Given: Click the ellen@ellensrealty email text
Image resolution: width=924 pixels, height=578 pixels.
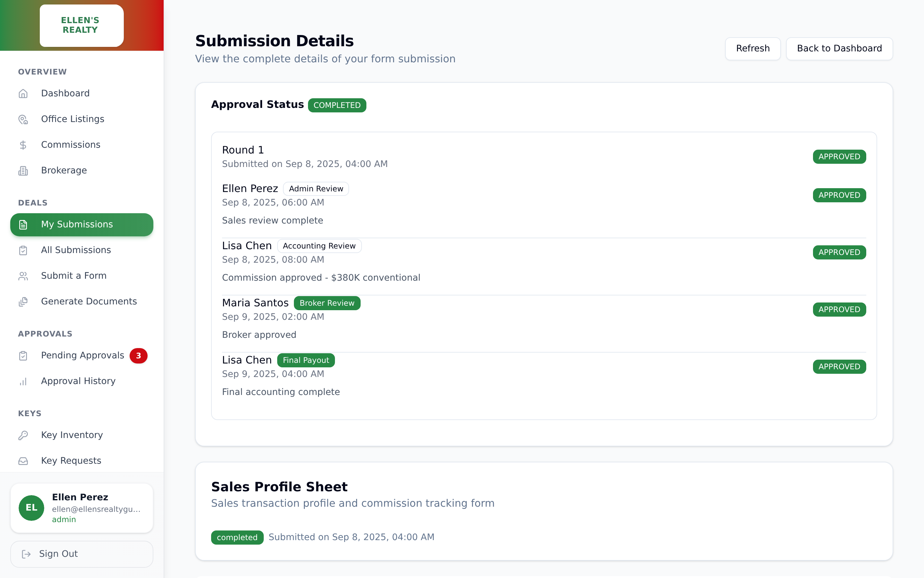Looking at the screenshot, I should click(96, 509).
